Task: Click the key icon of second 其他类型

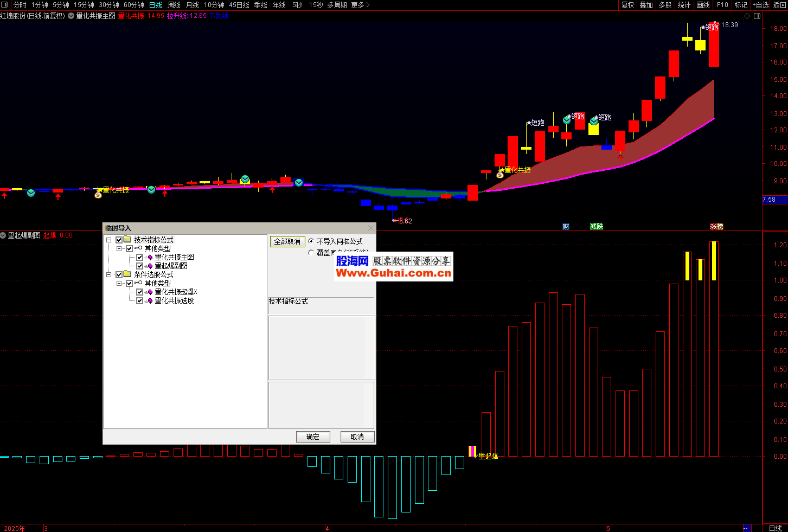Action: [x=138, y=283]
